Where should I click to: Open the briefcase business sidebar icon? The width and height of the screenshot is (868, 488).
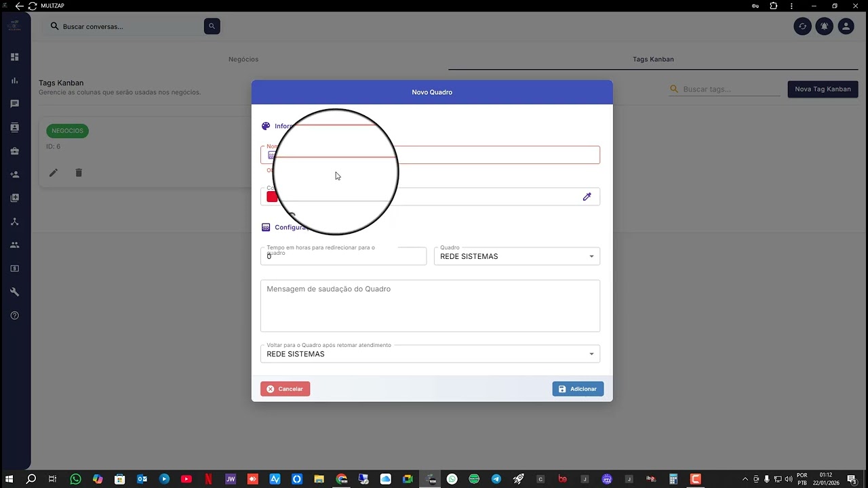[x=14, y=151]
